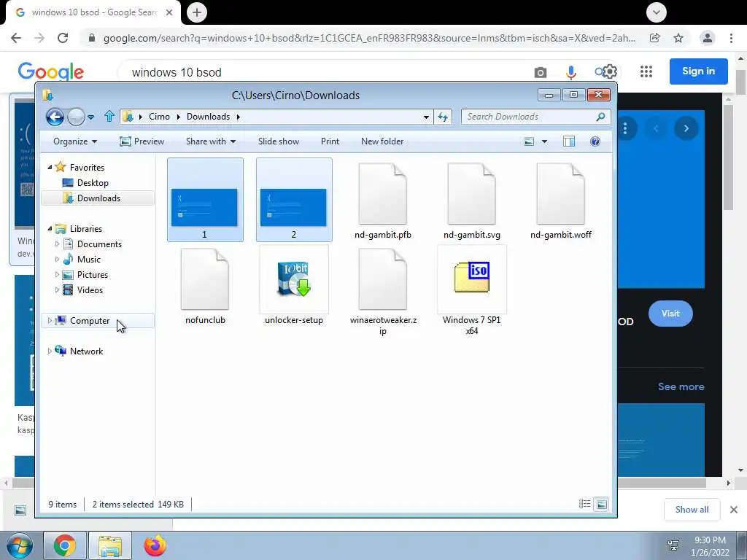The width and height of the screenshot is (747, 560).
Task: Click taskbar clock showing 9:30 PM
Action: coord(710,540)
